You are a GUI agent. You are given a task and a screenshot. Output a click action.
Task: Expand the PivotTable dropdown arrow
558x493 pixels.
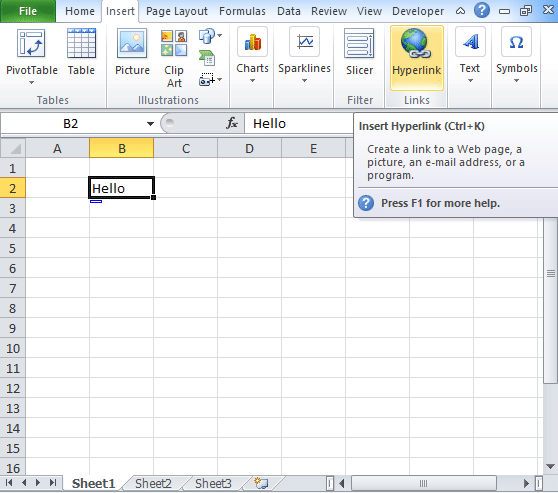click(31, 83)
